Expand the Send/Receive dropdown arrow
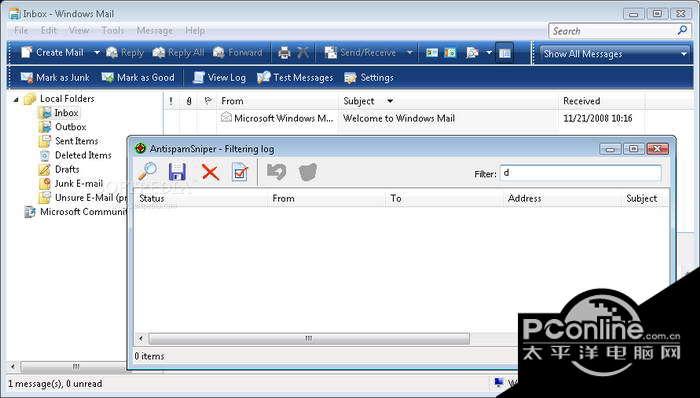700x398 pixels. [409, 53]
